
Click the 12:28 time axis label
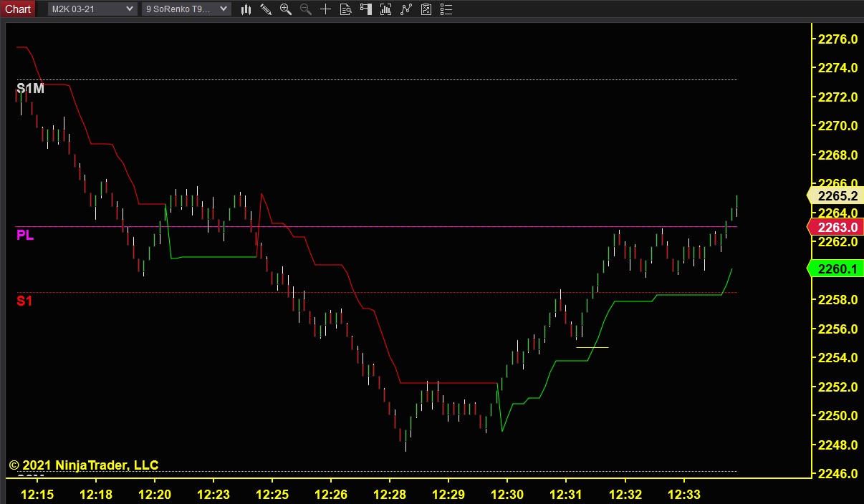pos(389,494)
